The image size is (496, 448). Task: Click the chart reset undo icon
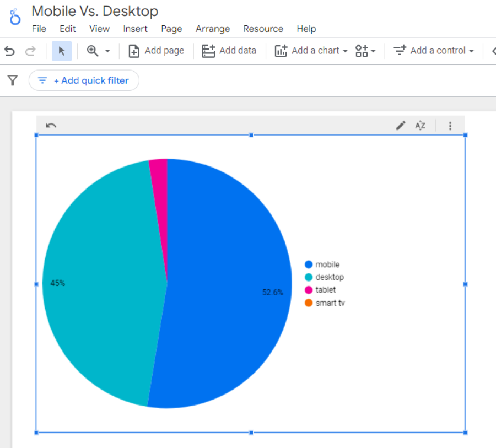click(51, 126)
